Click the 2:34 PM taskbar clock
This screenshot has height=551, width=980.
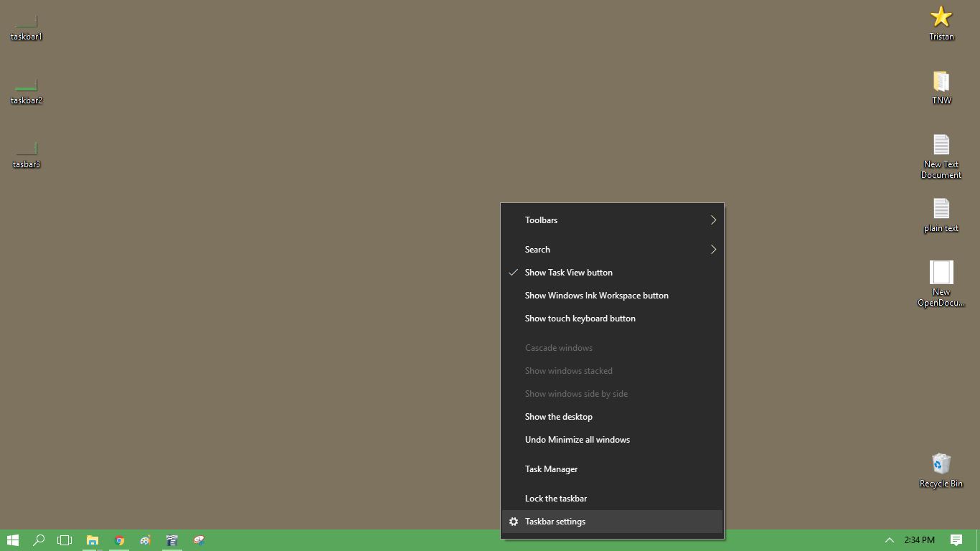(919, 540)
